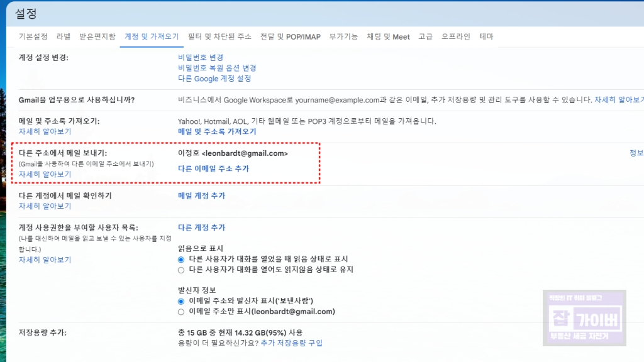Screen dimensions: 644x362
Task: Open the 기본설정 settings tab
Action: tap(33, 37)
